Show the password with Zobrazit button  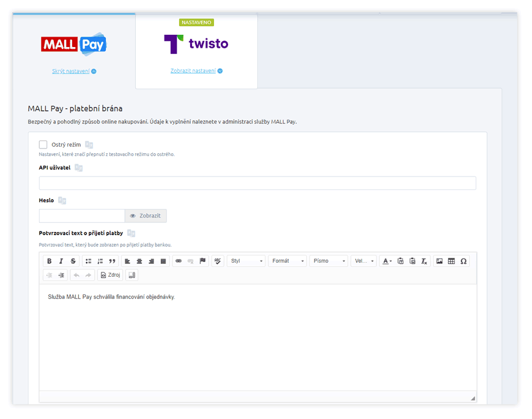(146, 216)
